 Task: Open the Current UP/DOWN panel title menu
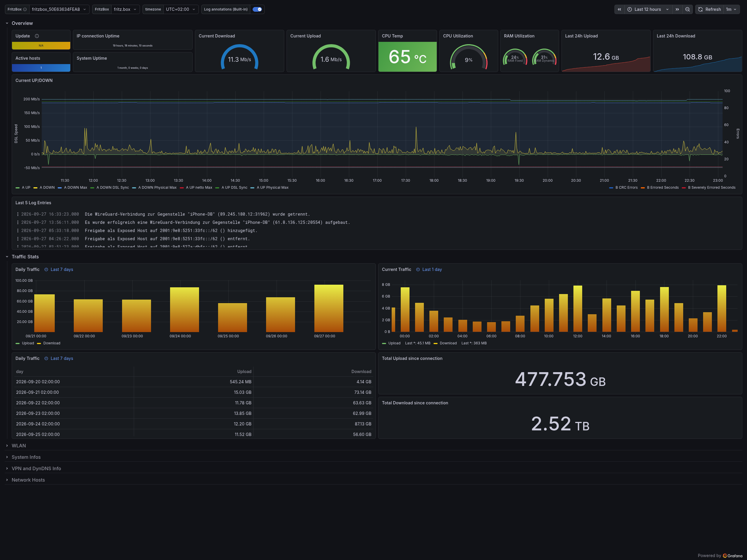click(x=34, y=80)
